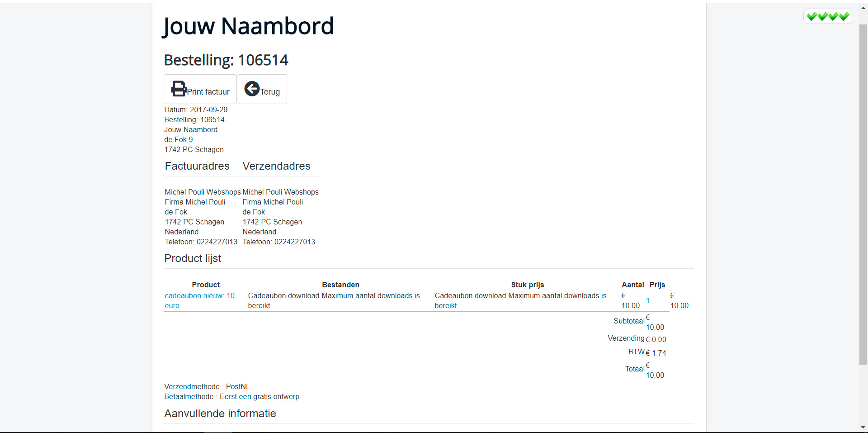
Task: Select the Verzendadres column heading
Action: pos(276,166)
